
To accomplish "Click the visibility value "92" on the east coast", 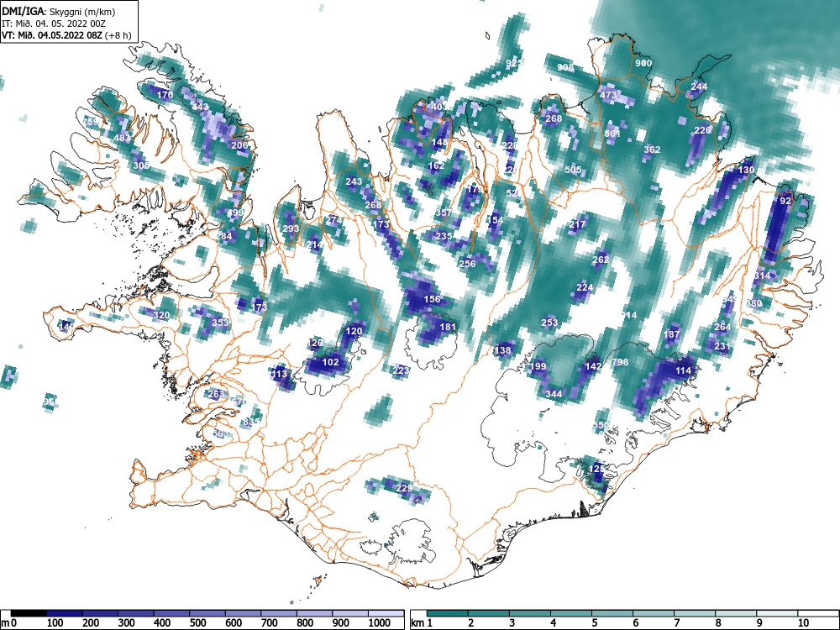I will [785, 201].
